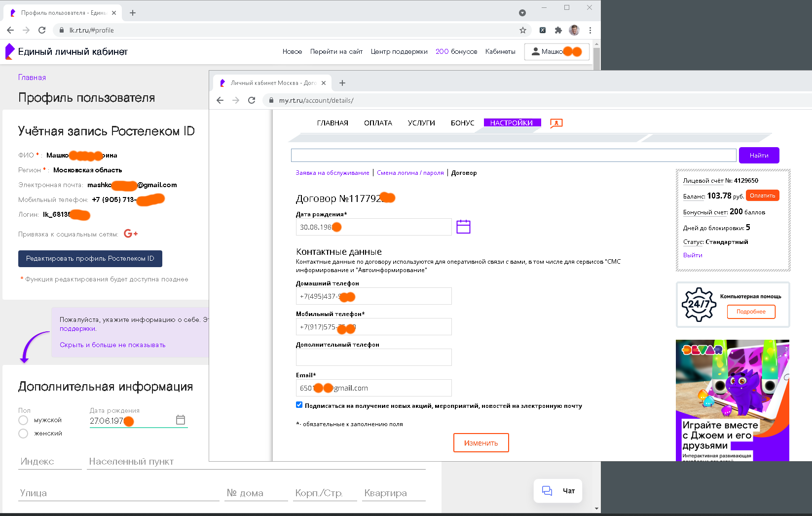Click the поддержки link in the purple notice
This screenshot has height=516, width=812.
(x=78, y=329)
